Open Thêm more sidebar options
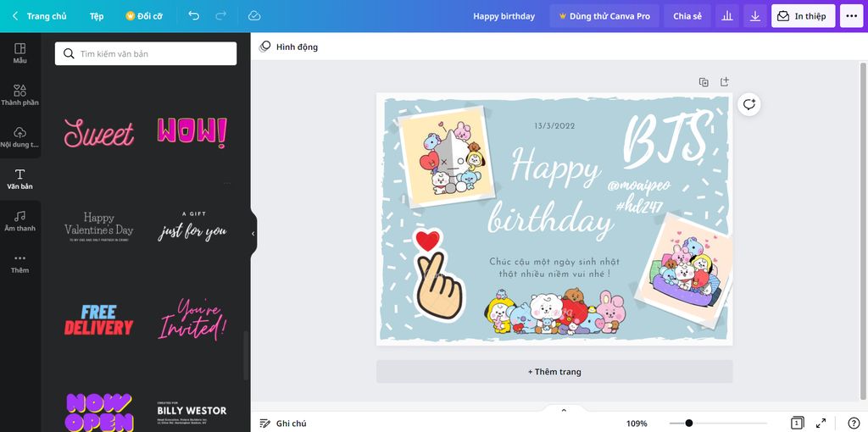The image size is (868, 432). pyautogui.click(x=20, y=263)
